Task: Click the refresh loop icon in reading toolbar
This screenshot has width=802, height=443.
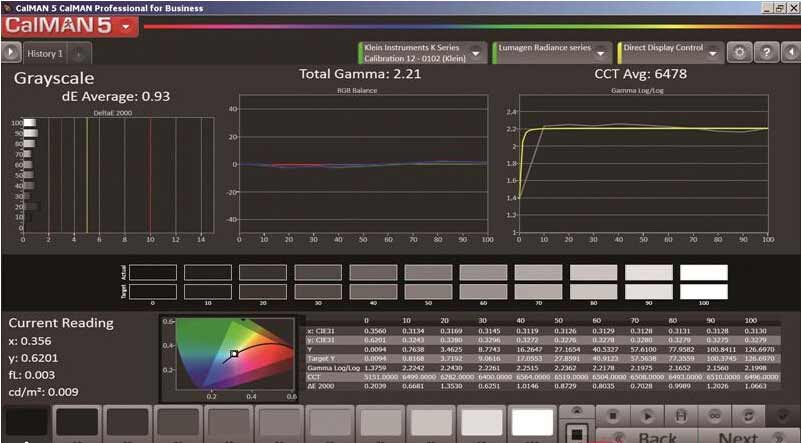Action: tap(746, 414)
